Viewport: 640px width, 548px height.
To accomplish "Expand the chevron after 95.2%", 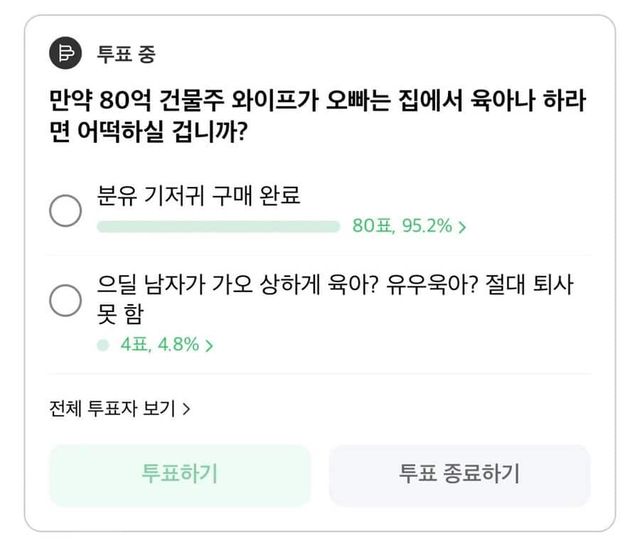I will pyautogui.click(x=463, y=227).
